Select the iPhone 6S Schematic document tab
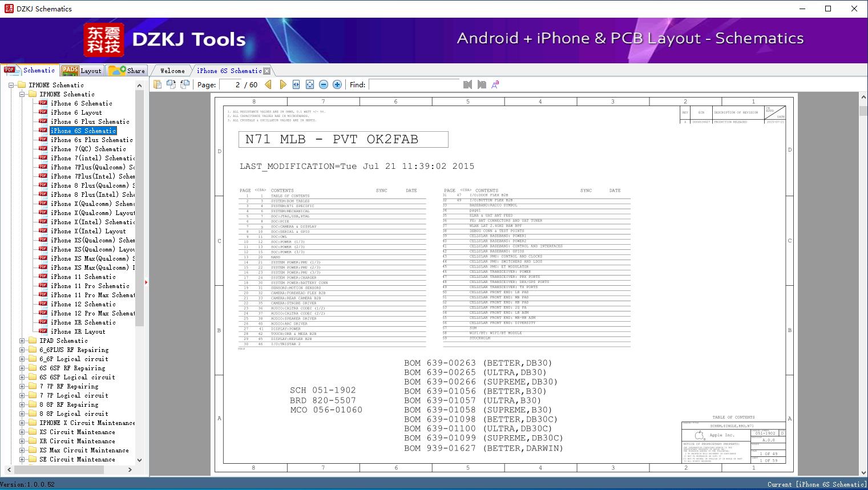The width and height of the screenshot is (868, 490). point(229,71)
